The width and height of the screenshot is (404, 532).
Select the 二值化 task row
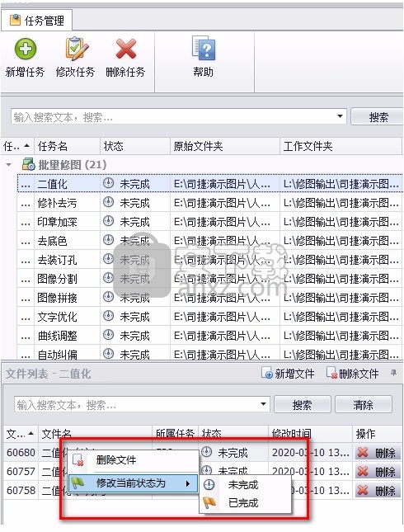(x=209, y=184)
